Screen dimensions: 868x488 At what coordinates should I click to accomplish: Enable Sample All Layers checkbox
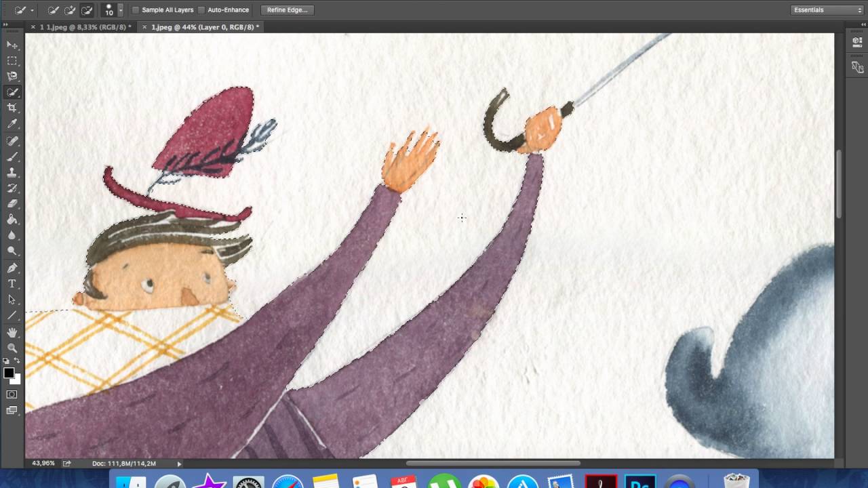[136, 10]
